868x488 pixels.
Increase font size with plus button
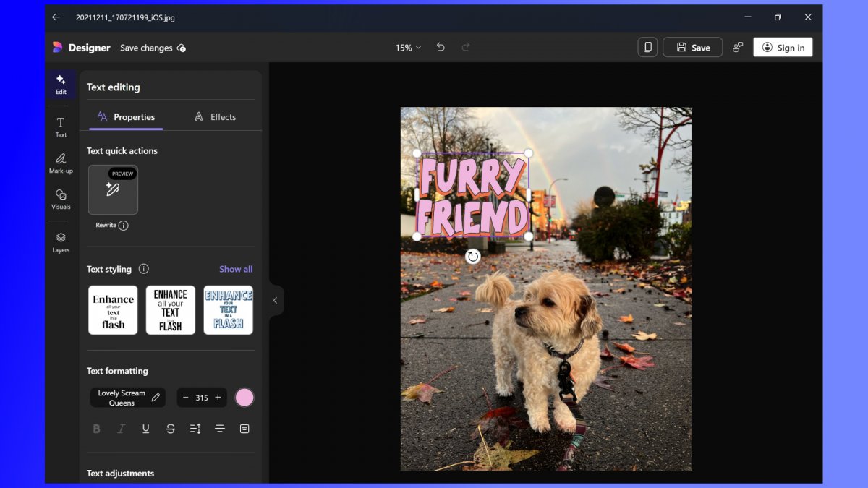tap(218, 398)
